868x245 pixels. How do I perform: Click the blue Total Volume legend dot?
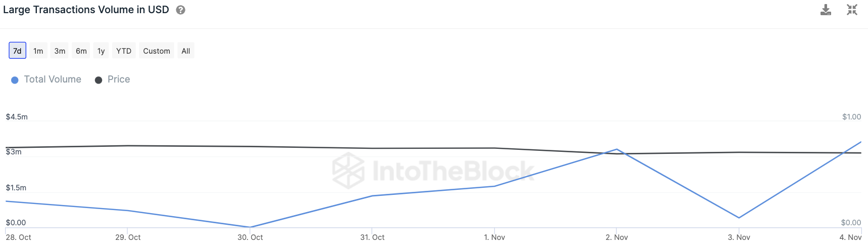point(15,80)
